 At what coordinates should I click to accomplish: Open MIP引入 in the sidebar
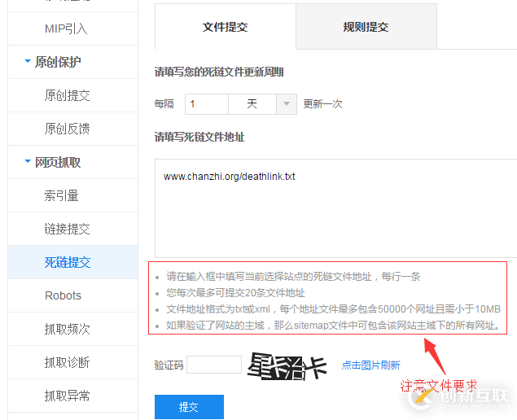tap(66, 28)
